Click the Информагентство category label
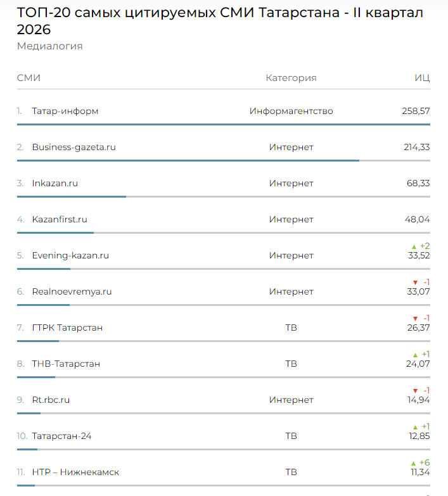This screenshot has height=496, width=448. [x=291, y=111]
